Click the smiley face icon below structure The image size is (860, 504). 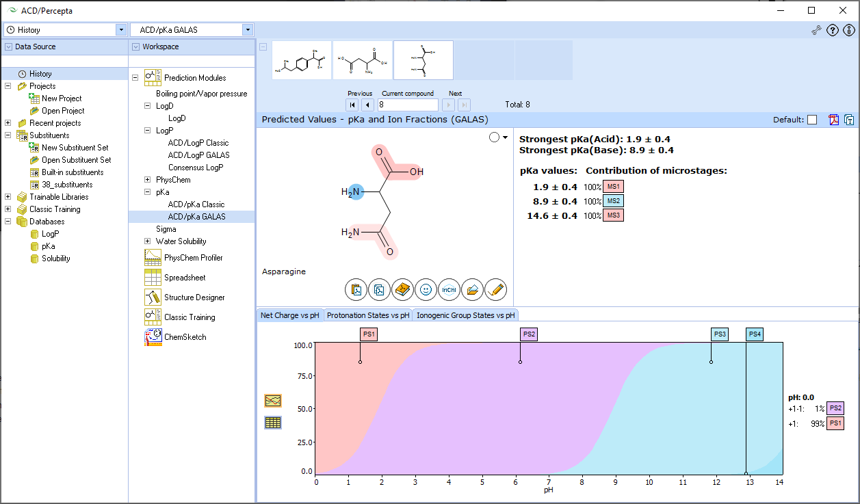click(426, 290)
